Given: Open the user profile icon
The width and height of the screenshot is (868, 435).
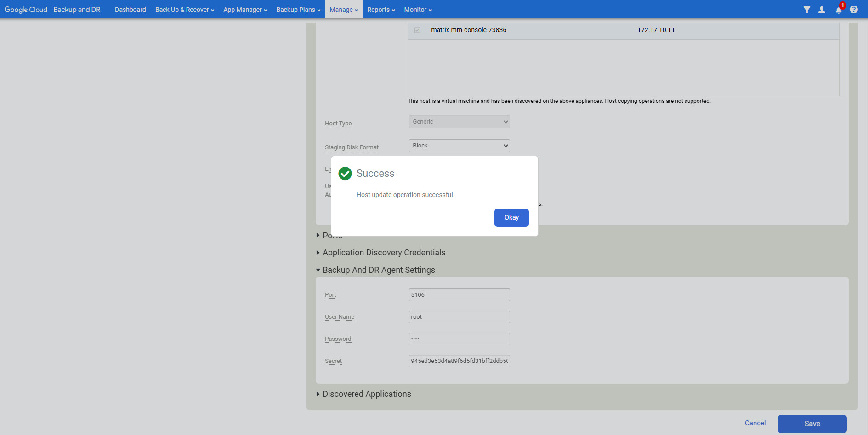Looking at the screenshot, I should [x=822, y=10].
